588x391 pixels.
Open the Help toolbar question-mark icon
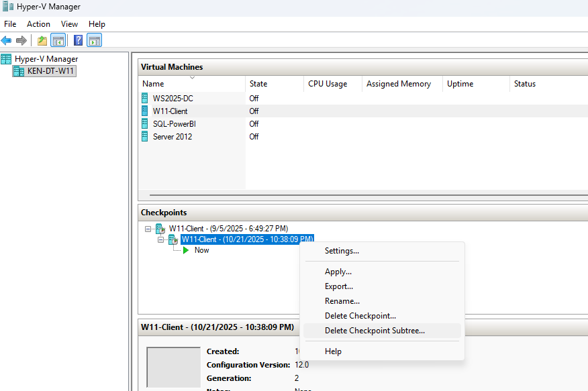click(x=78, y=40)
